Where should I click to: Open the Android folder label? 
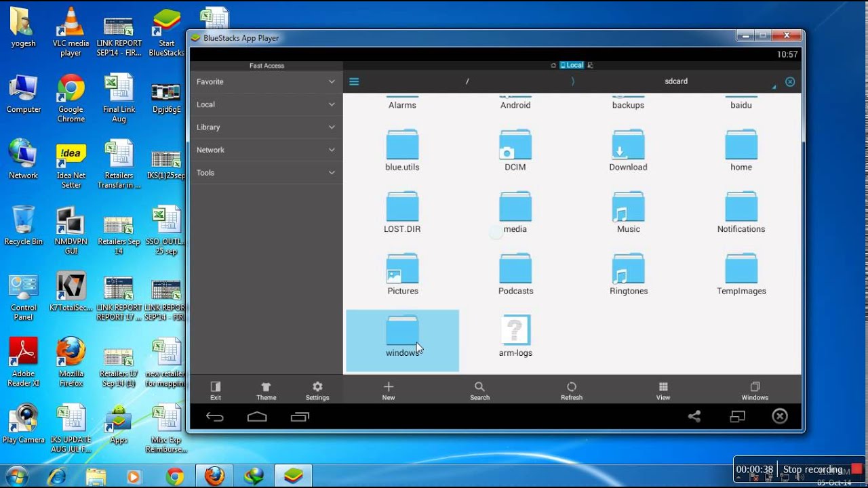(515, 105)
